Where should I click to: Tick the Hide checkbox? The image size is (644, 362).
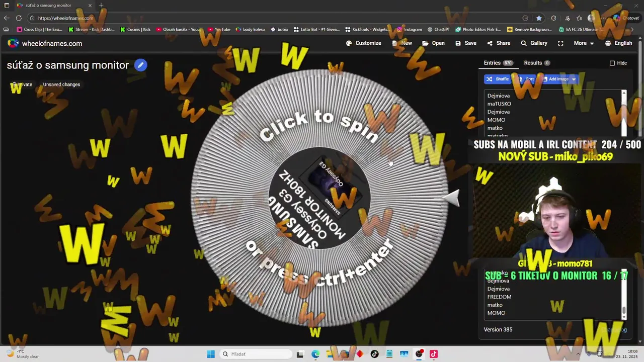pos(612,63)
